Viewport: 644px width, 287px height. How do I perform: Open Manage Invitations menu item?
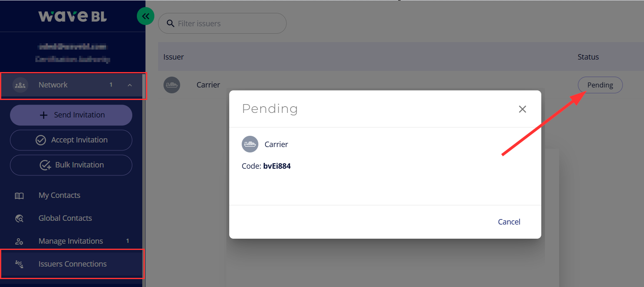71,241
